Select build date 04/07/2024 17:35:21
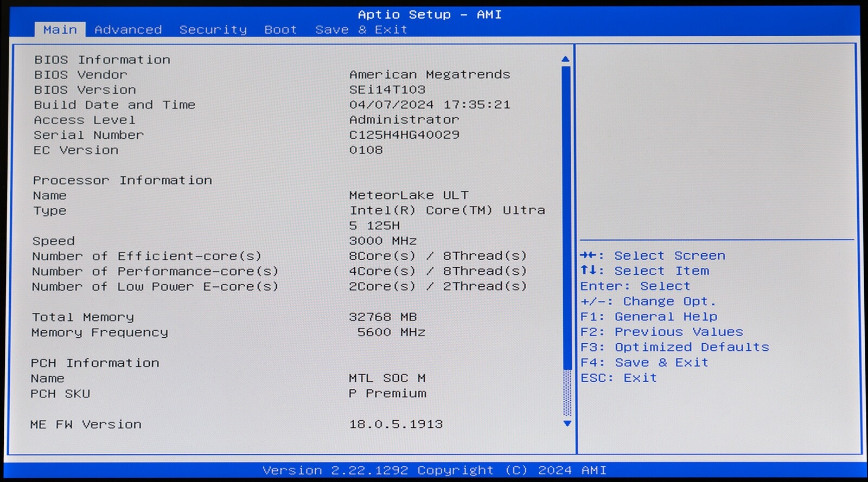 (430, 105)
